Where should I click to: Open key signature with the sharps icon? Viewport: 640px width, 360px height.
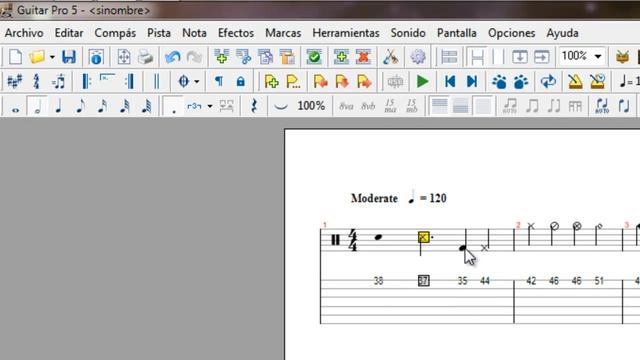point(15,81)
